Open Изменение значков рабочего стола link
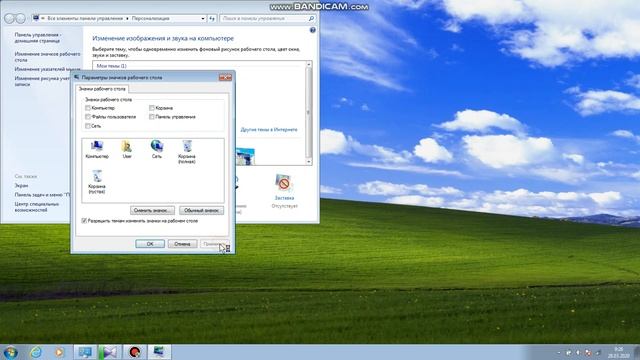This screenshot has height=360, width=640. [47, 57]
